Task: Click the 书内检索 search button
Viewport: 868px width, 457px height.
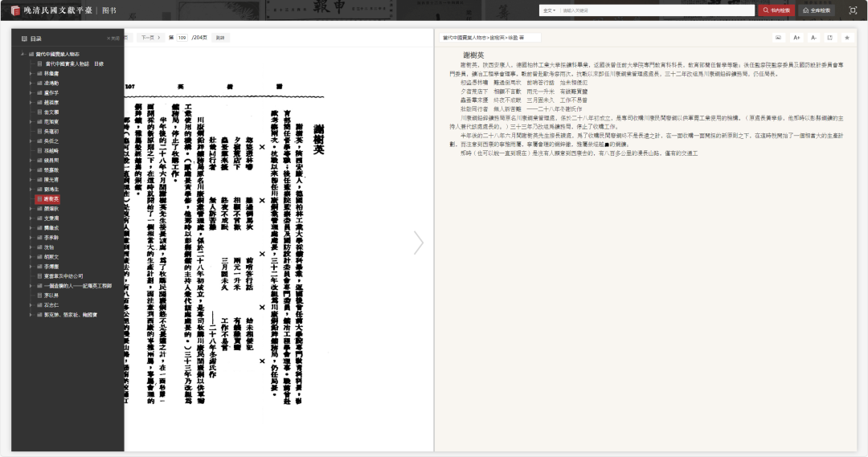Action: [x=776, y=10]
